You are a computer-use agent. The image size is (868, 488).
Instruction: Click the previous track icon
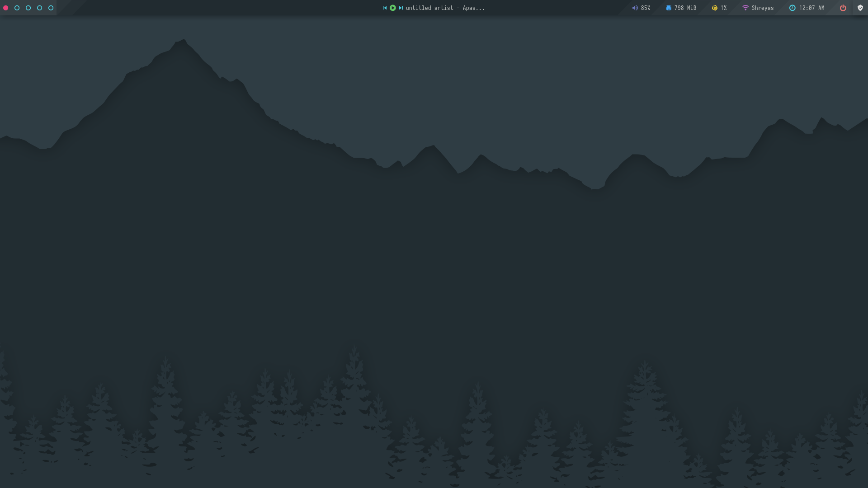point(385,8)
